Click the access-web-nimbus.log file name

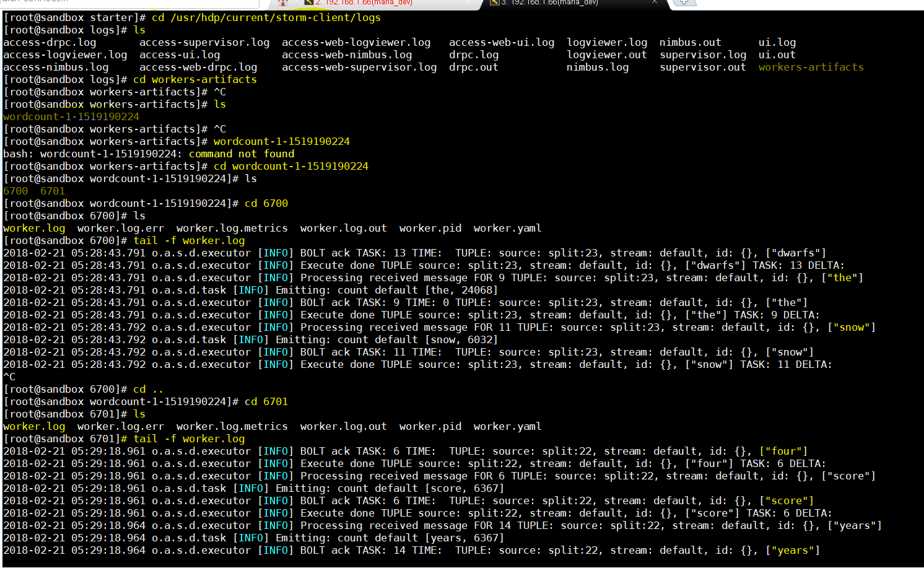[347, 55]
